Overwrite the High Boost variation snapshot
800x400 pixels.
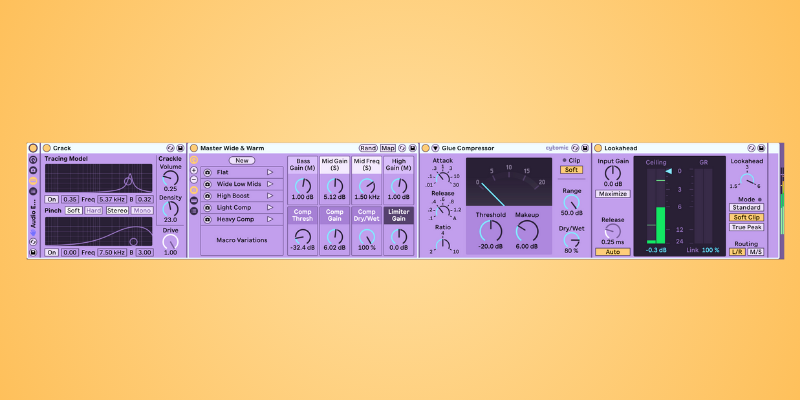(x=208, y=196)
